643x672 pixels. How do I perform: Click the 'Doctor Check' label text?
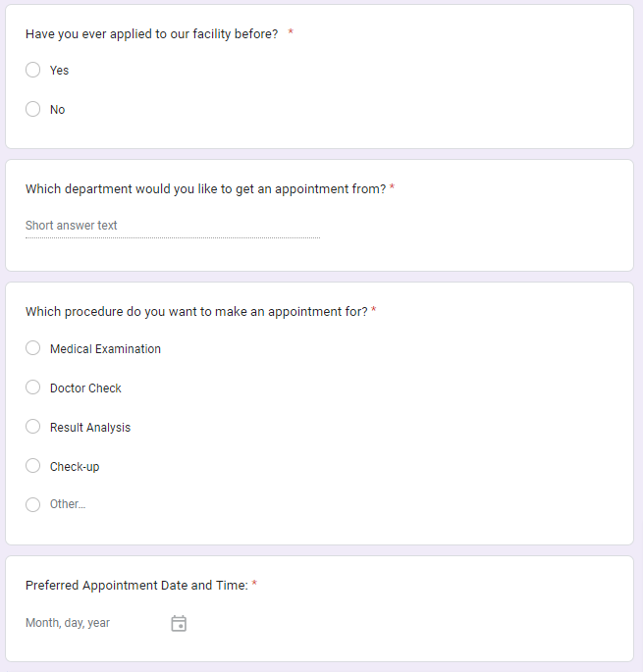click(85, 388)
